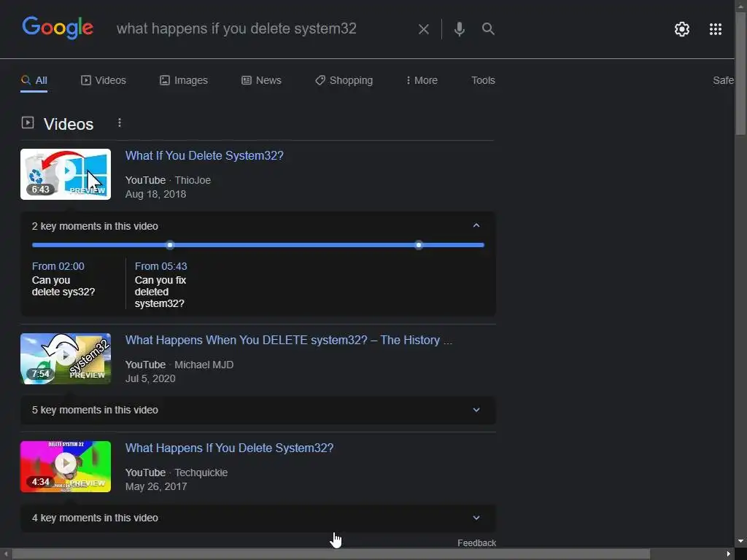Switch to the Videos tab
This screenshot has height=560, width=747.
point(104,80)
